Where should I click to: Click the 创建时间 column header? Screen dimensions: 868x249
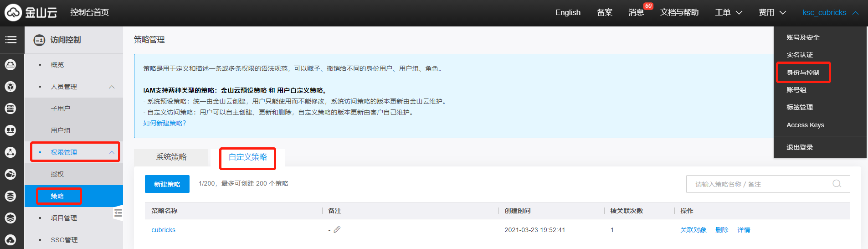[x=518, y=211]
